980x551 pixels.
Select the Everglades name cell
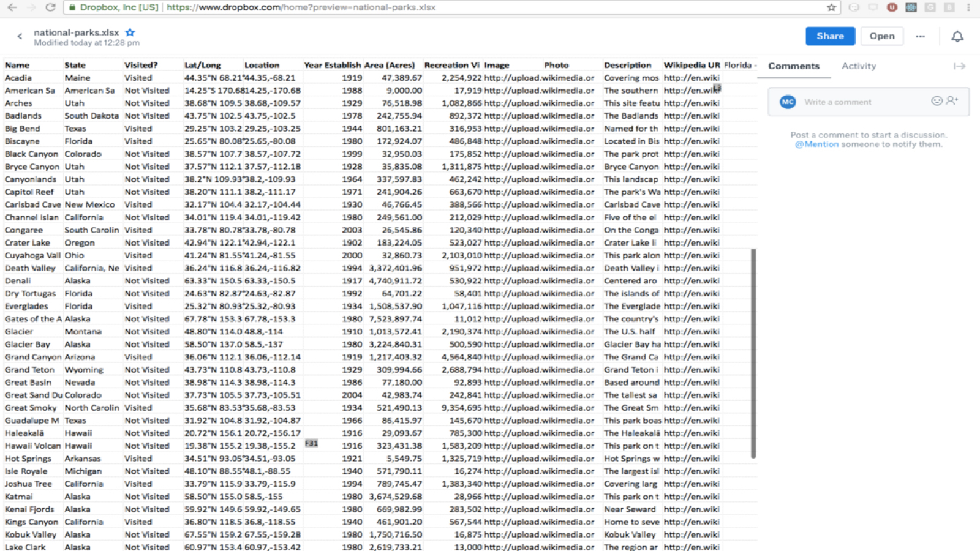pos(26,306)
